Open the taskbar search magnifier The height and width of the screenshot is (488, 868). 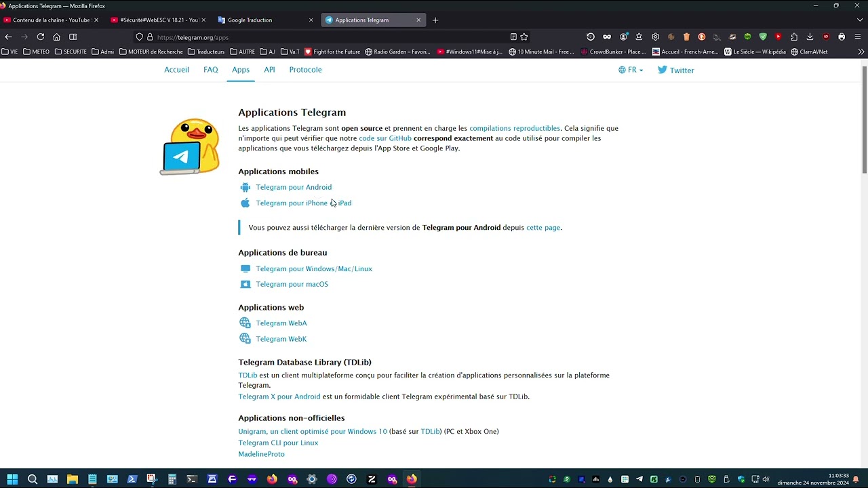32,479
